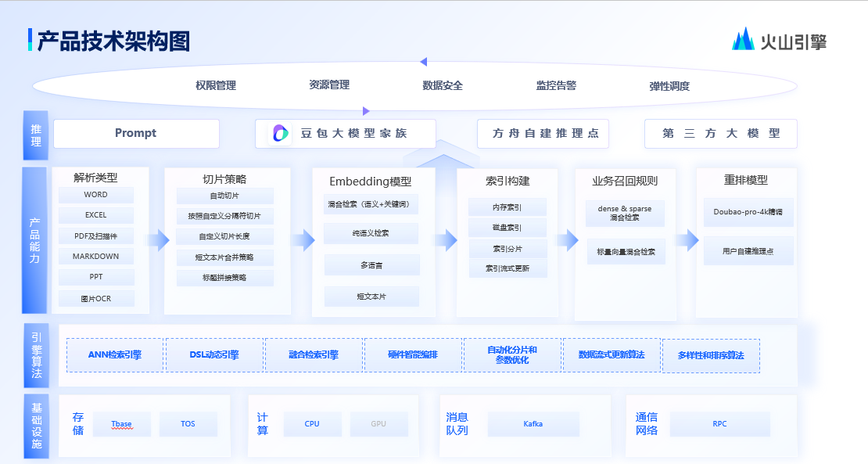
Task: Click the 业务召回规则 column heading
Action: [625, 181]
